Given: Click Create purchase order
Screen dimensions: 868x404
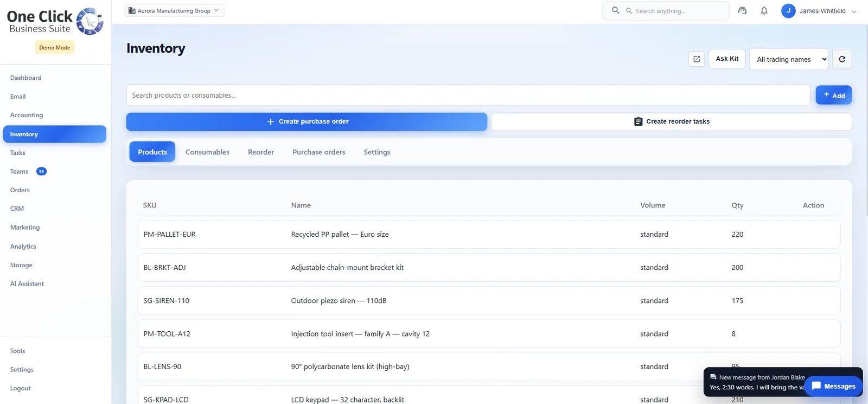Looking at the screenshot, I should click(x=307, y=122).
